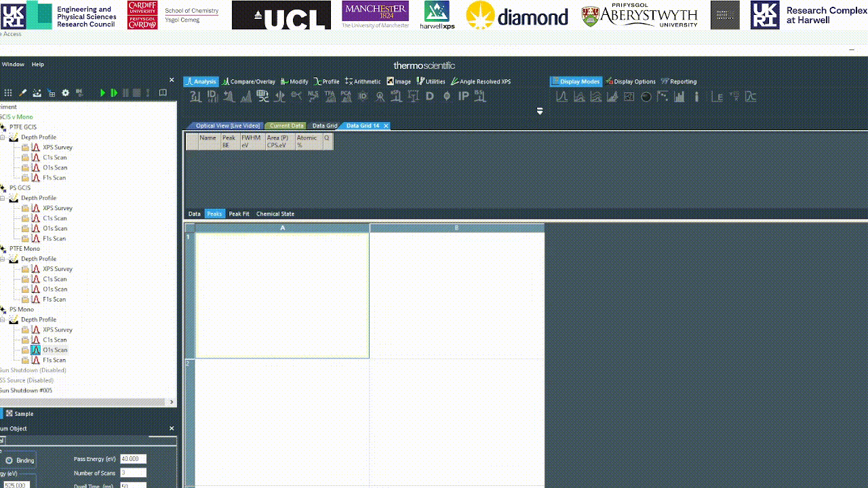Collapse PS Mono Depth Profile node

[x=3, y=320]
